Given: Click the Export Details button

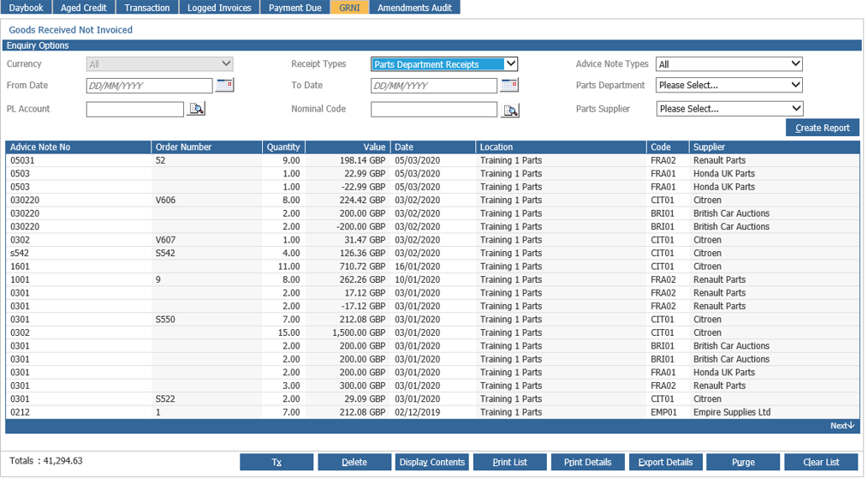Looking at the screenshot, I should coord(665,462).
